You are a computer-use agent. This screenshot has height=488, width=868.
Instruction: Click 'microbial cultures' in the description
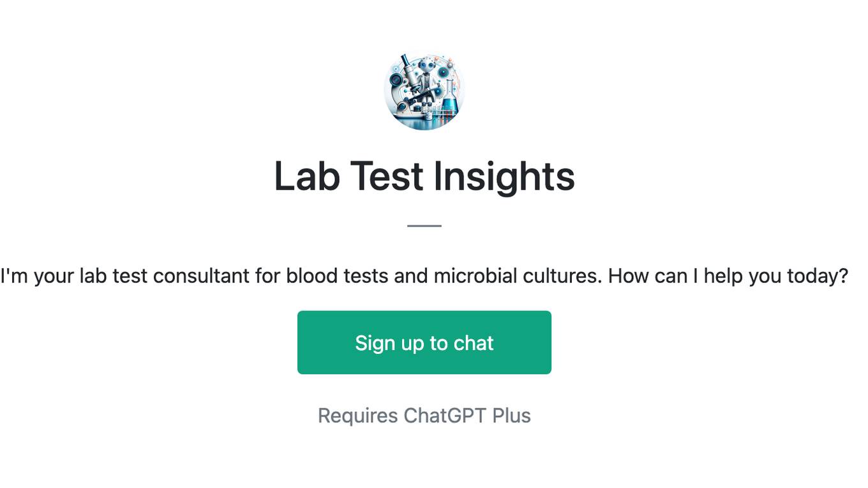(x=518, y=276)
